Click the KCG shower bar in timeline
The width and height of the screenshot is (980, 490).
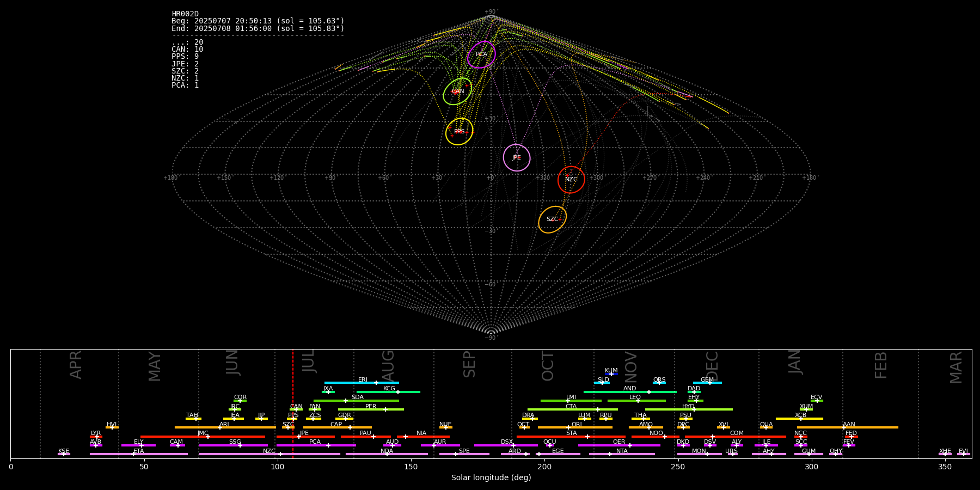388,392
